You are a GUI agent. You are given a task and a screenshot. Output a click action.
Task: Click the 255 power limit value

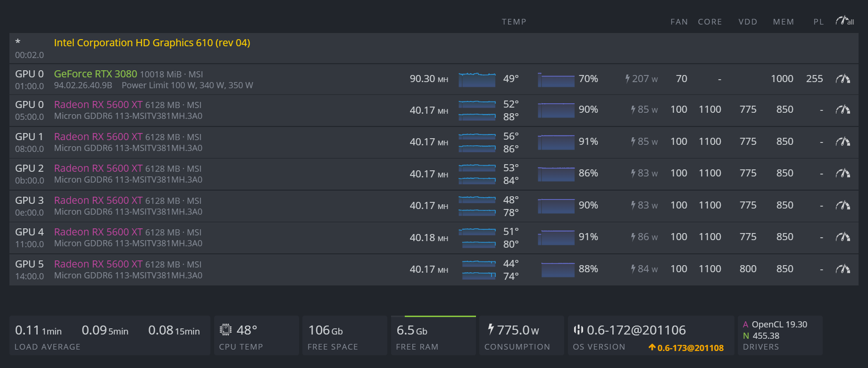[815, 79]
